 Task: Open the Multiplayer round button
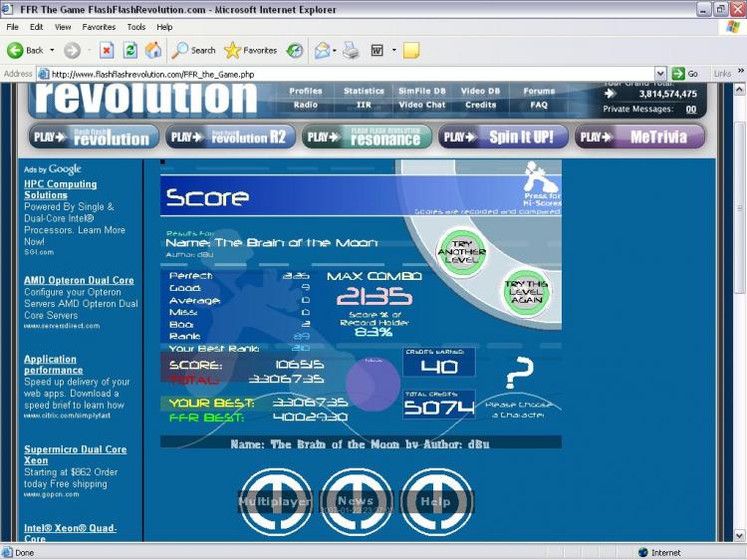point(275,502)
